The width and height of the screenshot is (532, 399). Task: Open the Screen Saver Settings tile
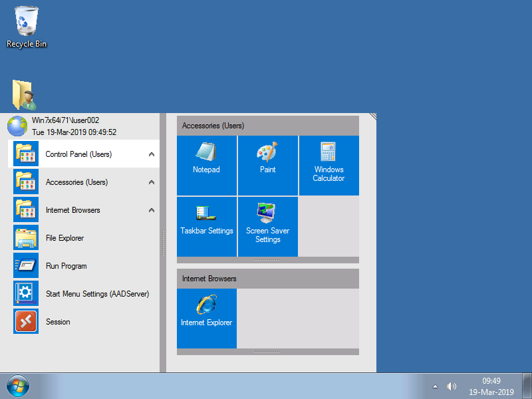tap(267, 226)
